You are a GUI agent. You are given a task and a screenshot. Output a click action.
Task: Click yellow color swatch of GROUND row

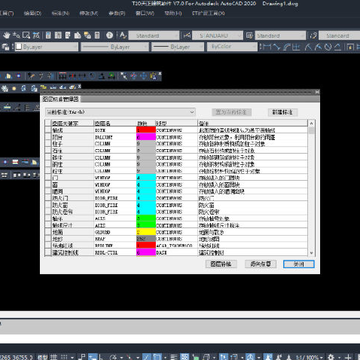coord(146,232)
